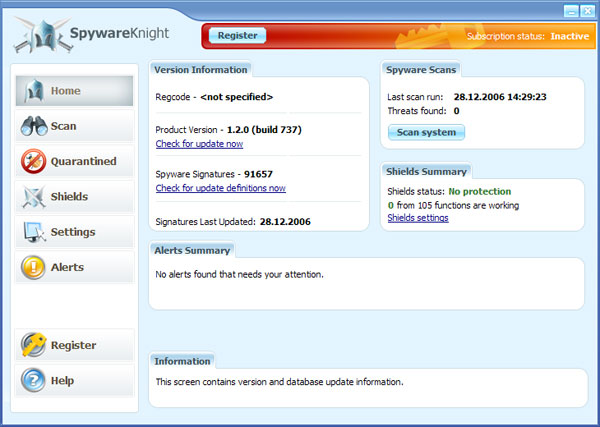Click the No protection status text
Screen dimensions: 600x427
pos(480,192)
